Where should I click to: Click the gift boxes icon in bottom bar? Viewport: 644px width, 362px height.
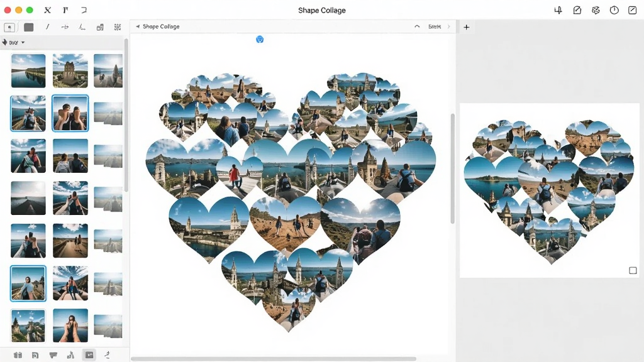(x=18, y=355)
